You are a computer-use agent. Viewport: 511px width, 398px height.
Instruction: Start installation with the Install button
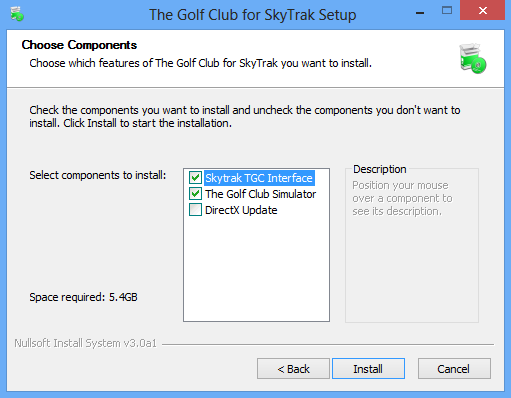pyautogui.click(x=368, y=369)
